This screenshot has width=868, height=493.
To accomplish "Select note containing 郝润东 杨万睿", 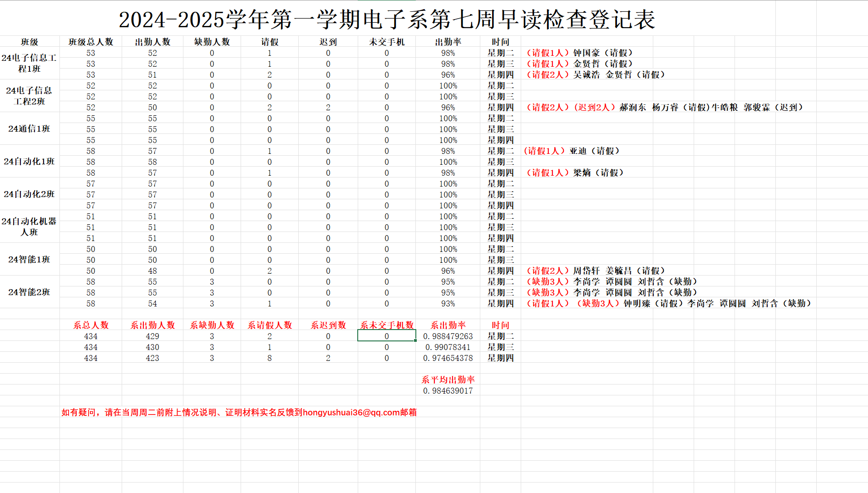I will [x=665, y=108].
